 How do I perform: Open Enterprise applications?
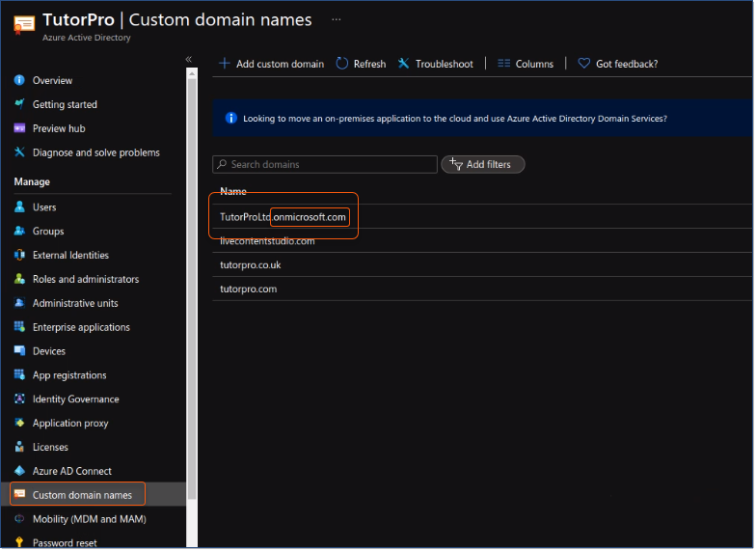[81, 328]
